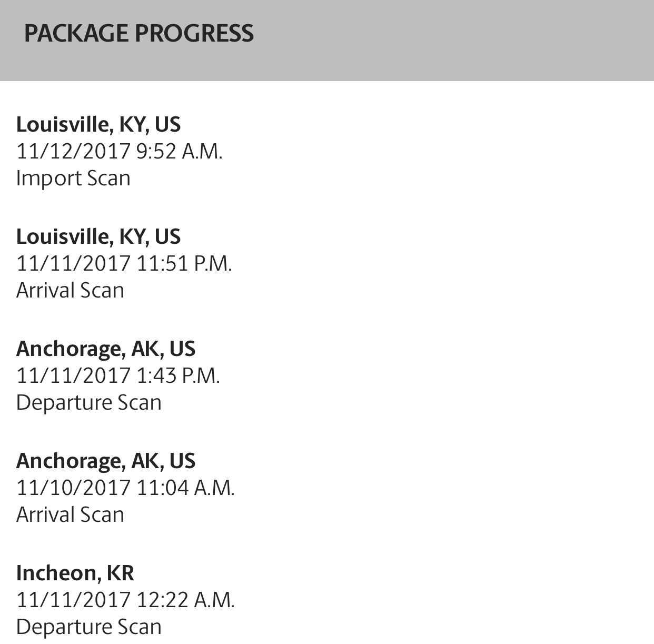The width and height of the screenshot is (654, 644).
Task: Select Departure Scan status under Anchorage
Action: (x=88, y=402)
